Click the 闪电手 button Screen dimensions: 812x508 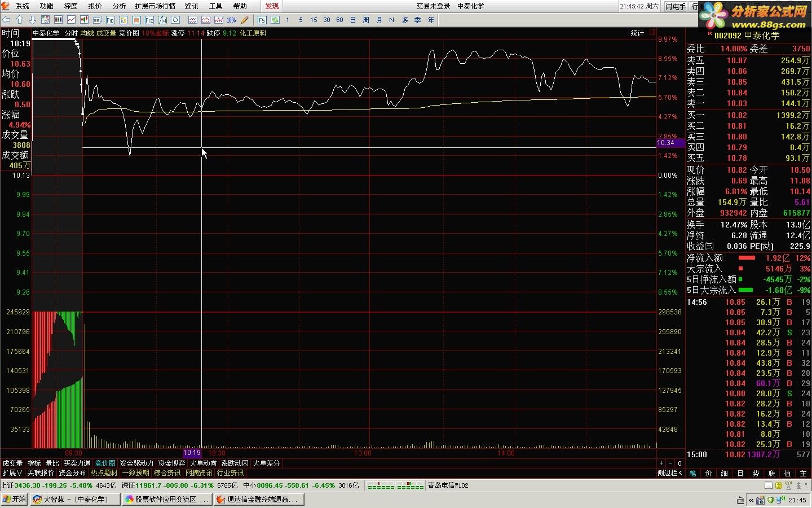[676, 6]
